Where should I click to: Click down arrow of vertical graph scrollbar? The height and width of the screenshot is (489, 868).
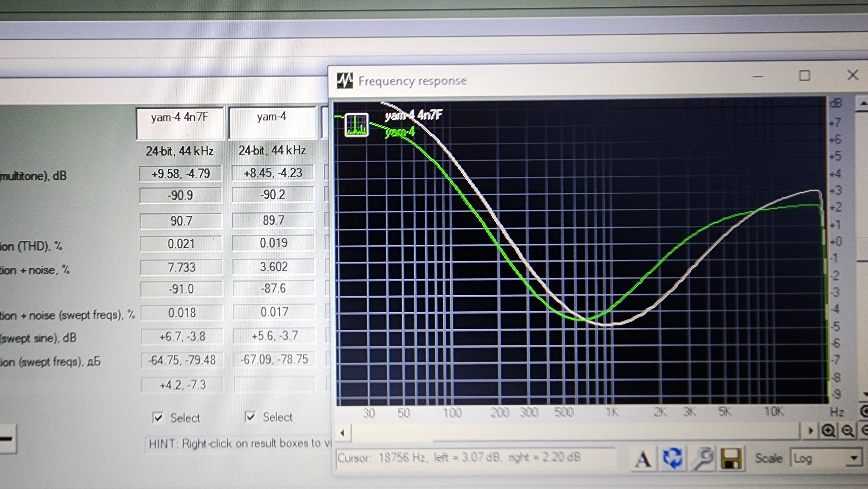(865, 394)
